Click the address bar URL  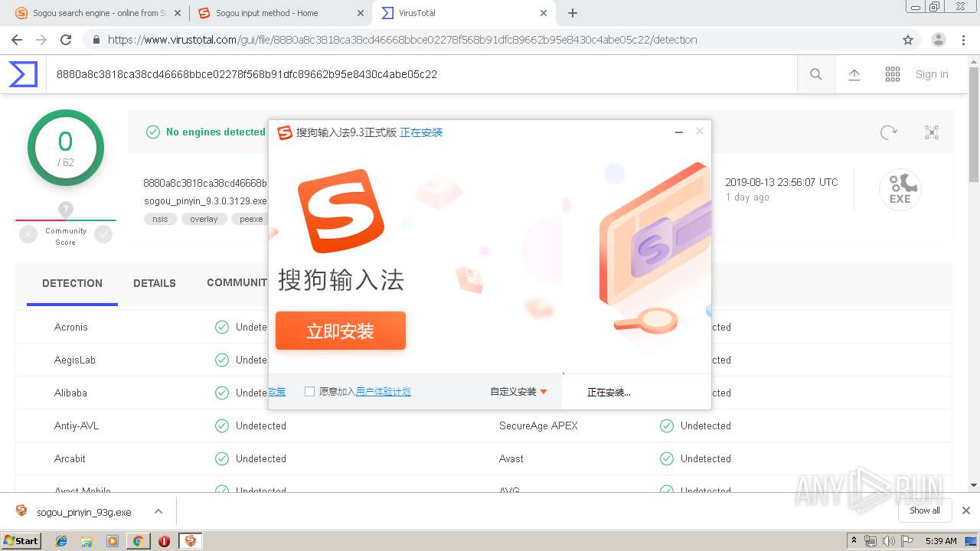tap(403, 40)
